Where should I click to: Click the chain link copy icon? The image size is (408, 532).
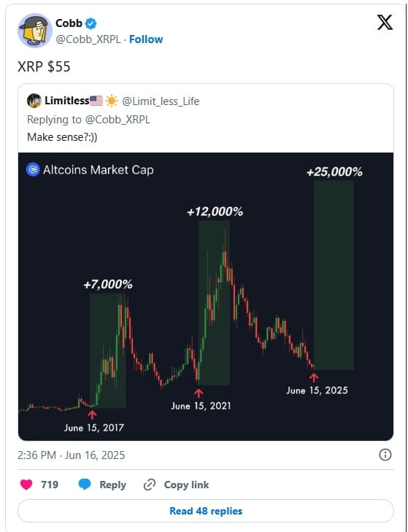(x=150, y=485)
